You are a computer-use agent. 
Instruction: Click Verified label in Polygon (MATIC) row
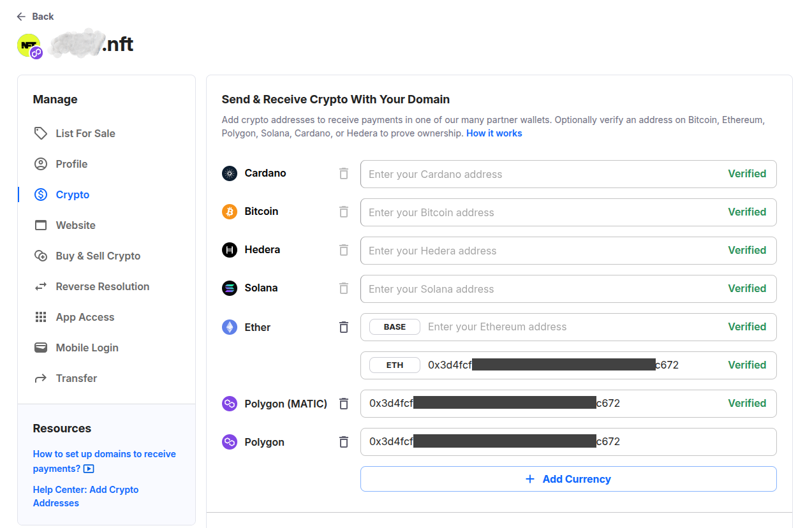coord(747,403)
